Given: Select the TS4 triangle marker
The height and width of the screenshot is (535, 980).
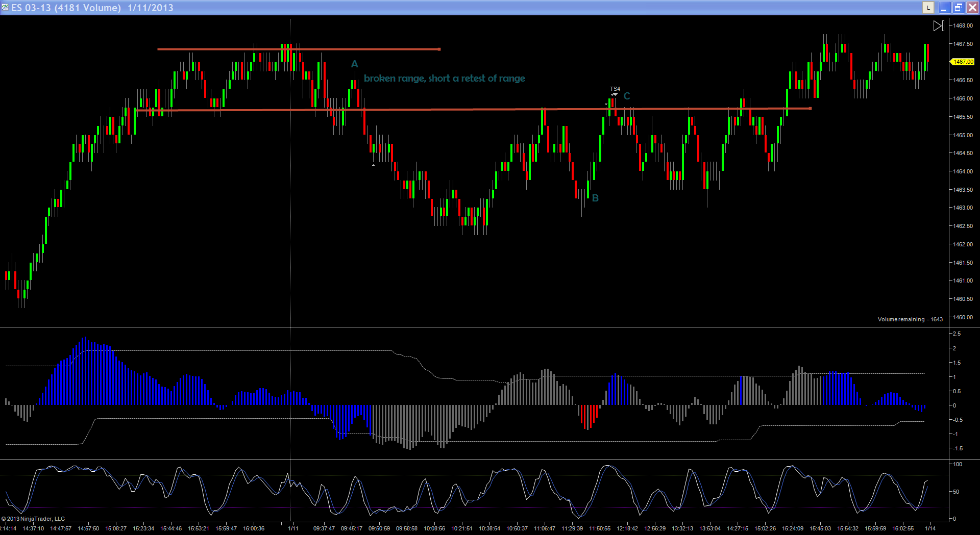Looking at the screenshot, I should coord(615,94).
